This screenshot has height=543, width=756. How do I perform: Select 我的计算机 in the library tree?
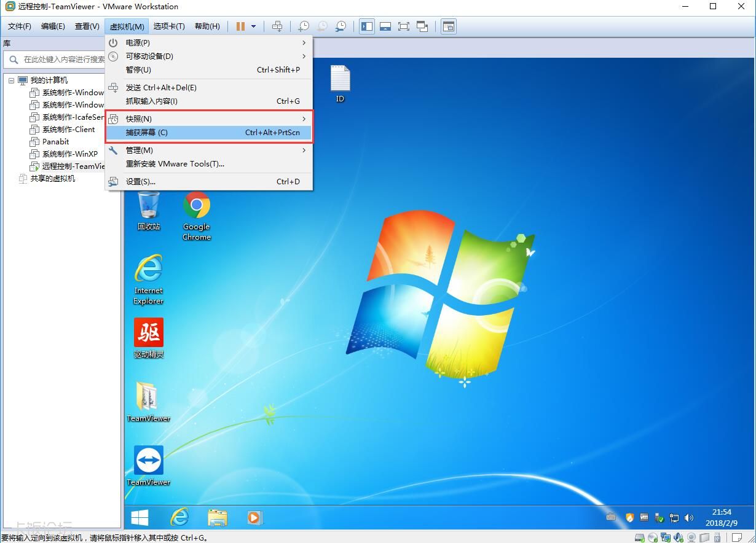click(49, 80)
